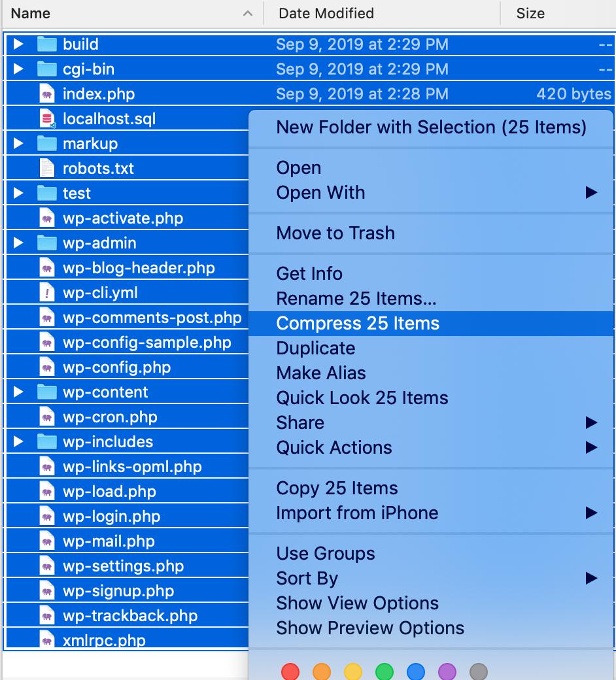Click the wp-load.php file icon
The width and height of the screenshot is (616, 680).
click(47, 491)
